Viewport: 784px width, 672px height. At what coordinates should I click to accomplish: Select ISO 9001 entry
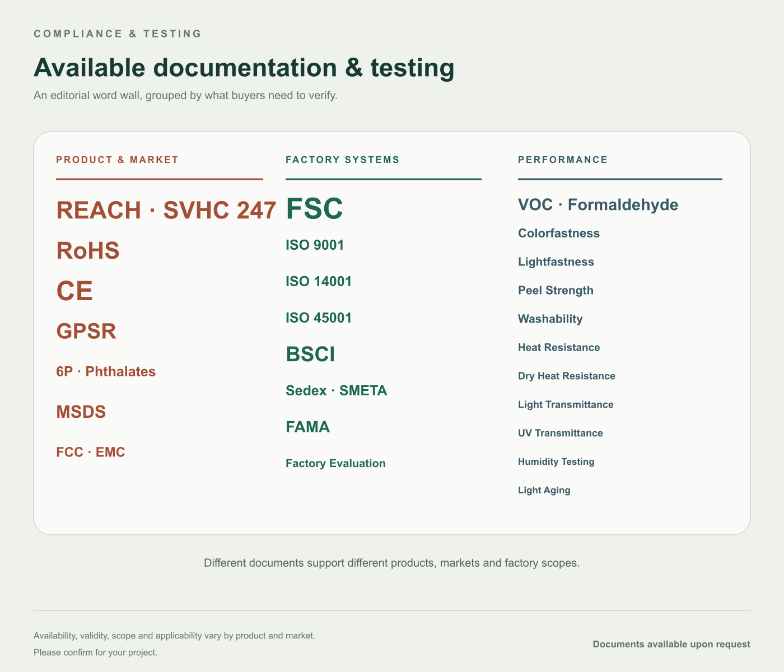click(315, 245)
